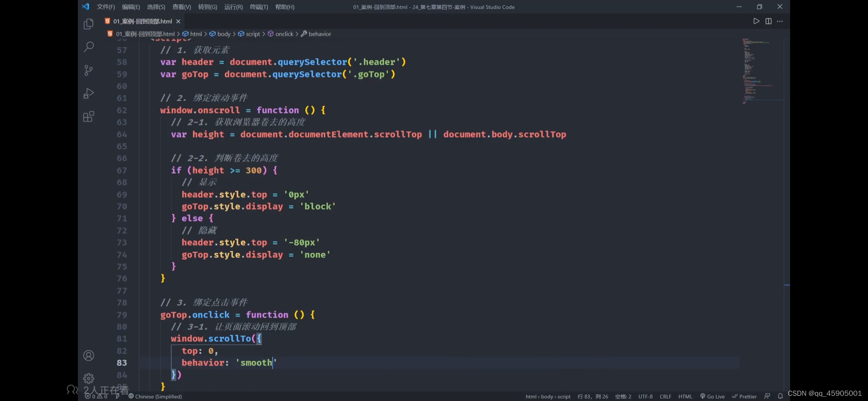
Task: Open the notifications bell in status bar
Action: click(x=780, y=396)
